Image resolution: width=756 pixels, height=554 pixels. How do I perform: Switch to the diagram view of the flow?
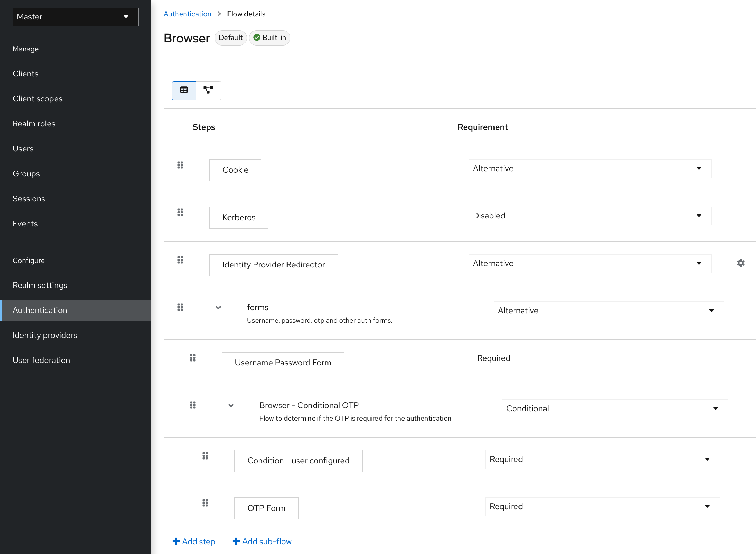[x=208, y=90]
